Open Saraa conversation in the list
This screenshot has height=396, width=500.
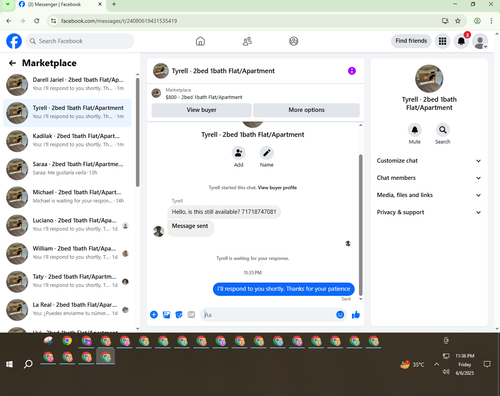click(x=68, y=168)
